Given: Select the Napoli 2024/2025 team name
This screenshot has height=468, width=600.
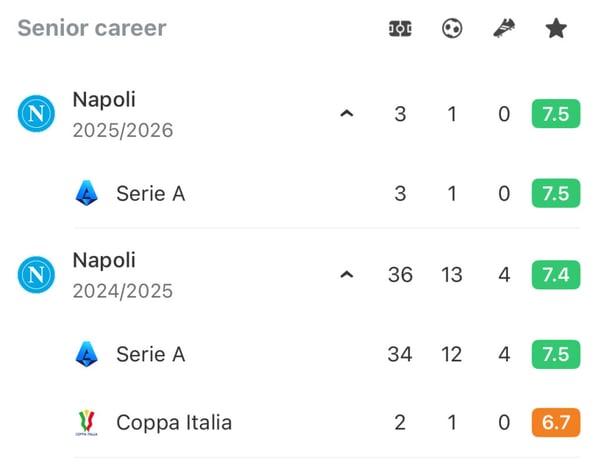Looking at the screenshot, I should (x=104, y=260).
